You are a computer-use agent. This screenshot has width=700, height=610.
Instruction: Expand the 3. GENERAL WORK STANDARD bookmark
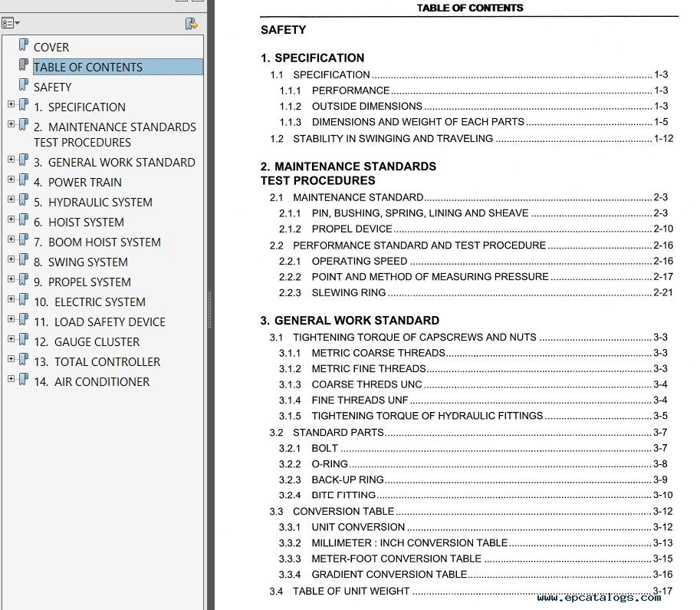pos(12,159)
